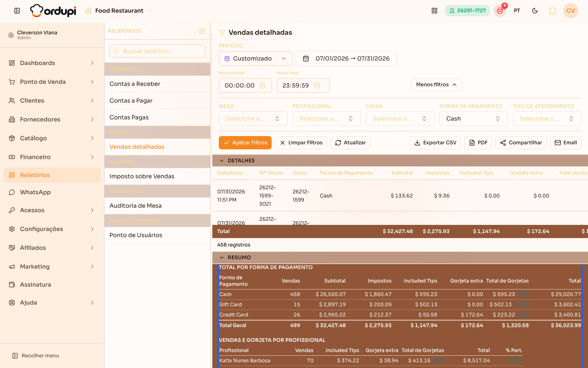
Task: Toggle dark mode moon icon
Action: [535, 11]
